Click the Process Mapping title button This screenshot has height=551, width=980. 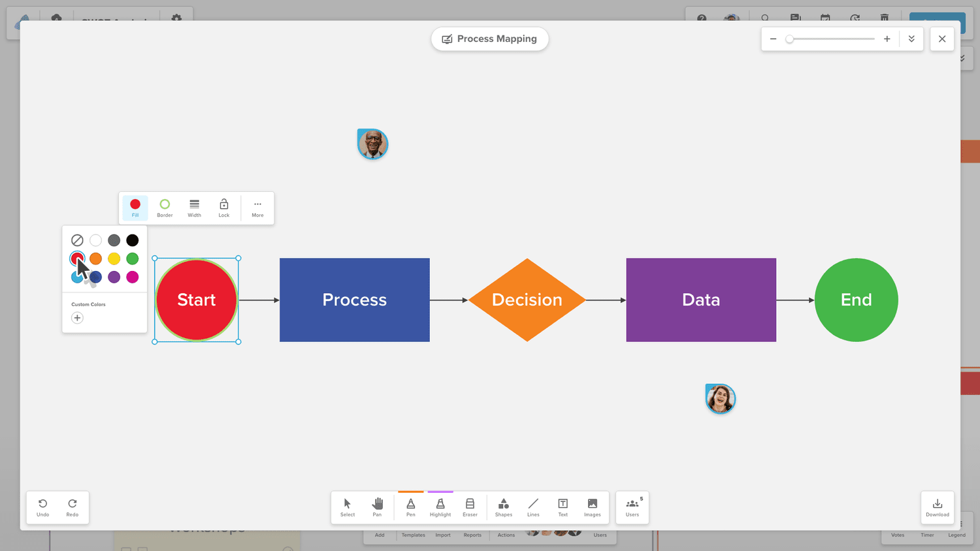[x=489, y=39]
